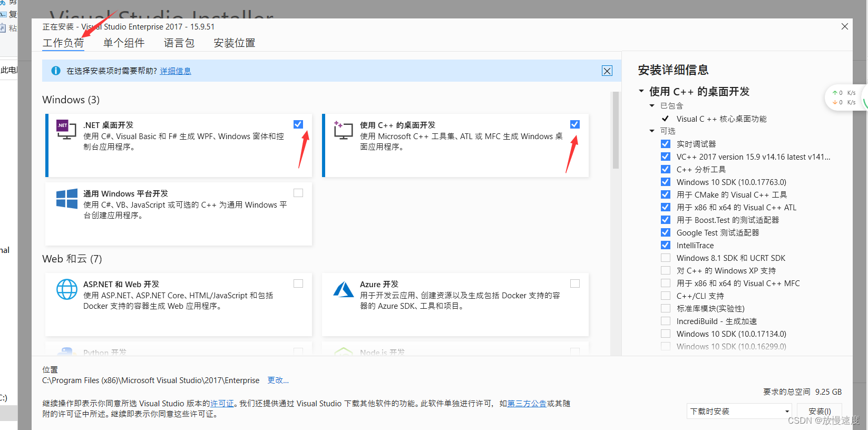Uncheck the 实时调试器 option
This screenshot has height=430, width=868.
click(x=666, y=144)
